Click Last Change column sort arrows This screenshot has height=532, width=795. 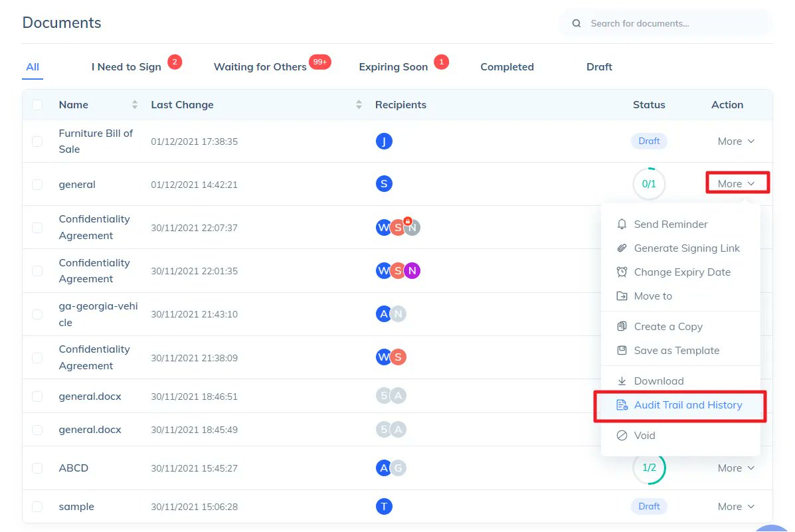[359, 104]
